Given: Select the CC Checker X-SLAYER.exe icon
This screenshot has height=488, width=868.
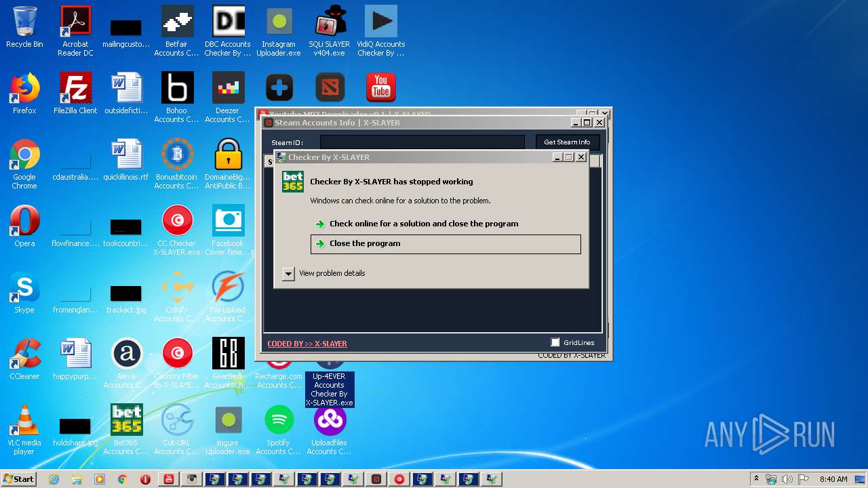Looking at the screenshot, I should coord(176,230).
